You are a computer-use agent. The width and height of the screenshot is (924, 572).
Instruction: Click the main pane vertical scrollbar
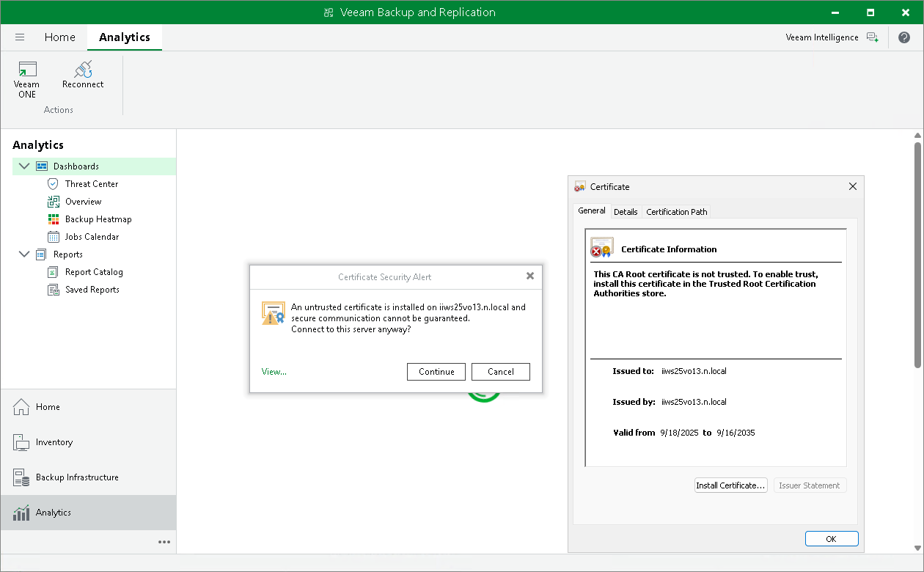[917, 254]
